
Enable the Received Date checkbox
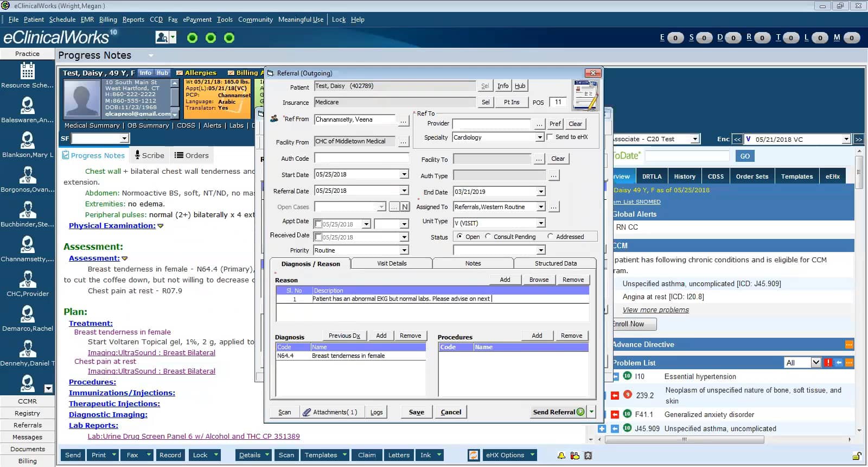point(318,237)
